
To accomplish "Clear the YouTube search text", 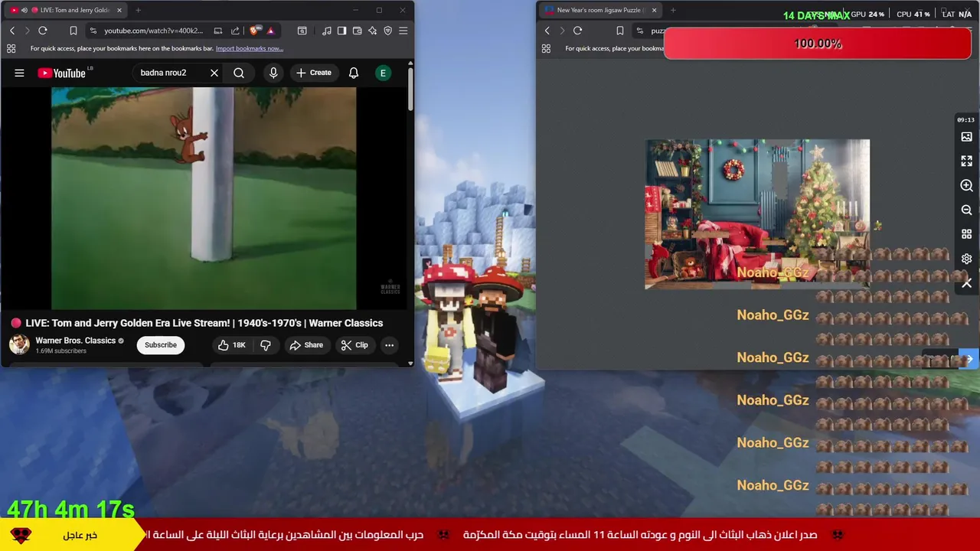I will click(214, 73).
